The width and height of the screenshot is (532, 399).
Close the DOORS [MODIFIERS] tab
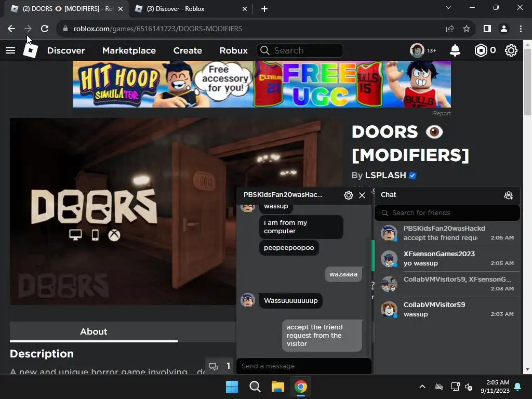tap(121, 9)
